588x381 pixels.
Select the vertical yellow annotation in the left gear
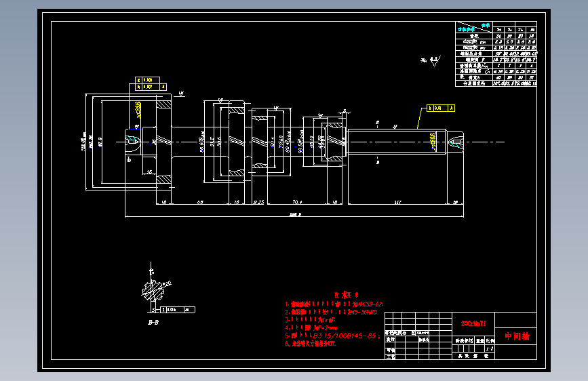pyautogui.click(x=138, y=109)
